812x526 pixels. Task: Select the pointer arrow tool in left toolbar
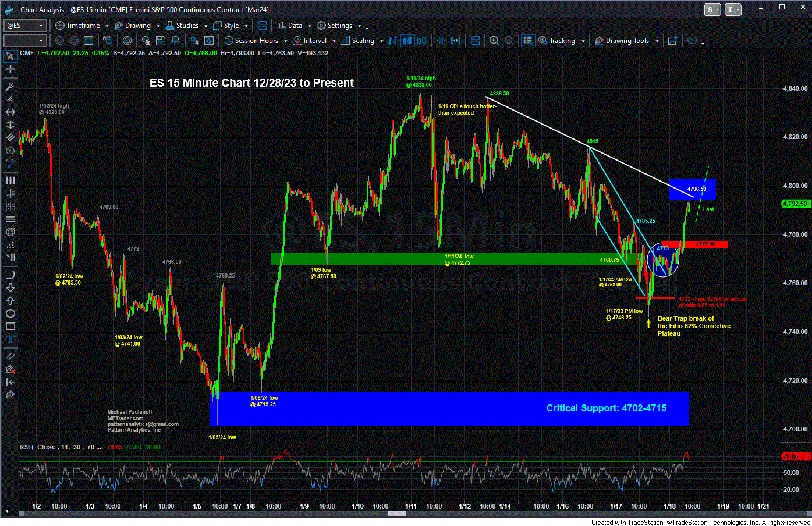tap(10, 56)
